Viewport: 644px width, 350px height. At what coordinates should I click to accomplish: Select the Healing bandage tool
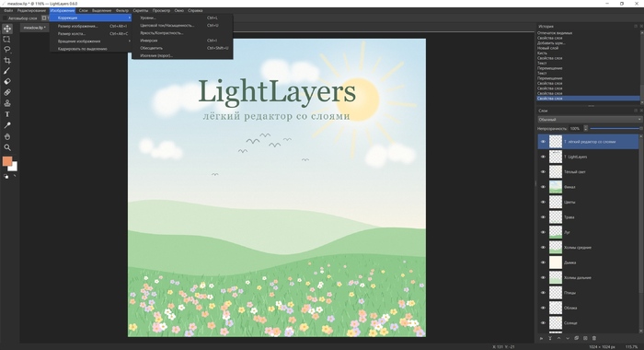(x=7, y=92)
